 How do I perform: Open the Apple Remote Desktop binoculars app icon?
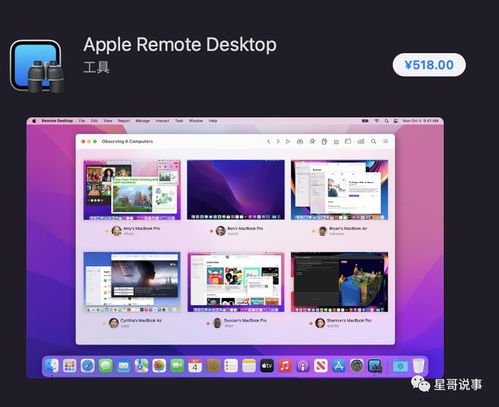pyautogui.click(x=37, y=66)
